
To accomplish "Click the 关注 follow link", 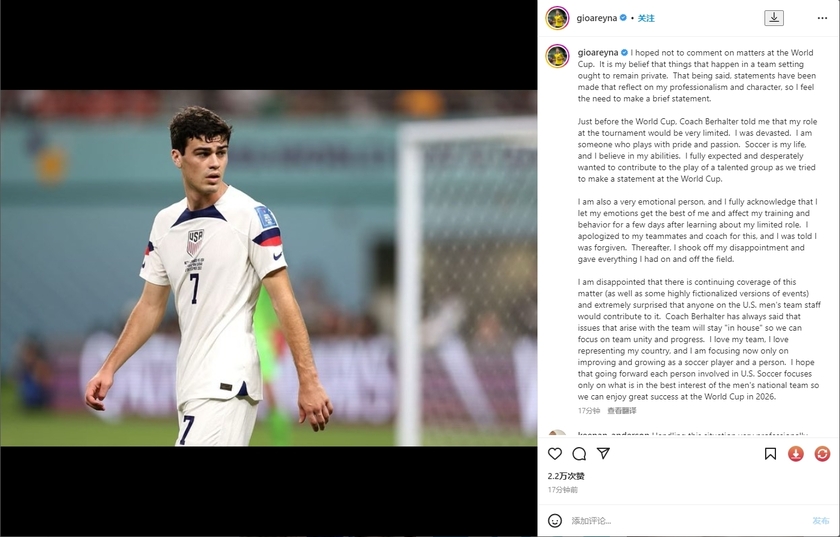I will coord(646,18).
